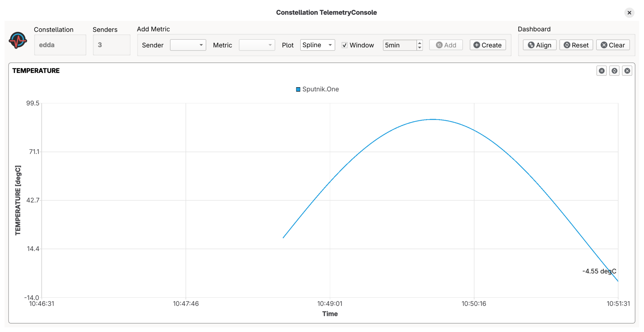Viewport: 644px width, 332px height.
Task: Click the Constellation name field showing edda
Action: (60, 45)
